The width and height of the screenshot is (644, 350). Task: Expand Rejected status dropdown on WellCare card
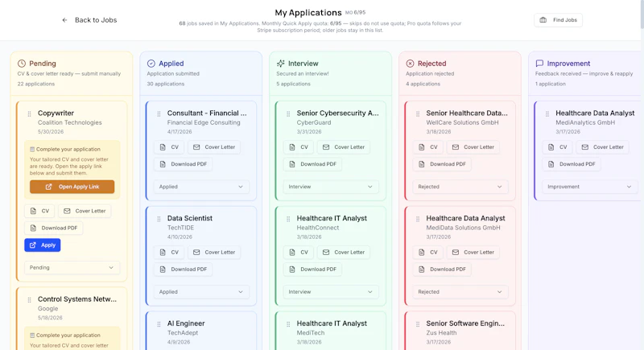click(460, 187)
